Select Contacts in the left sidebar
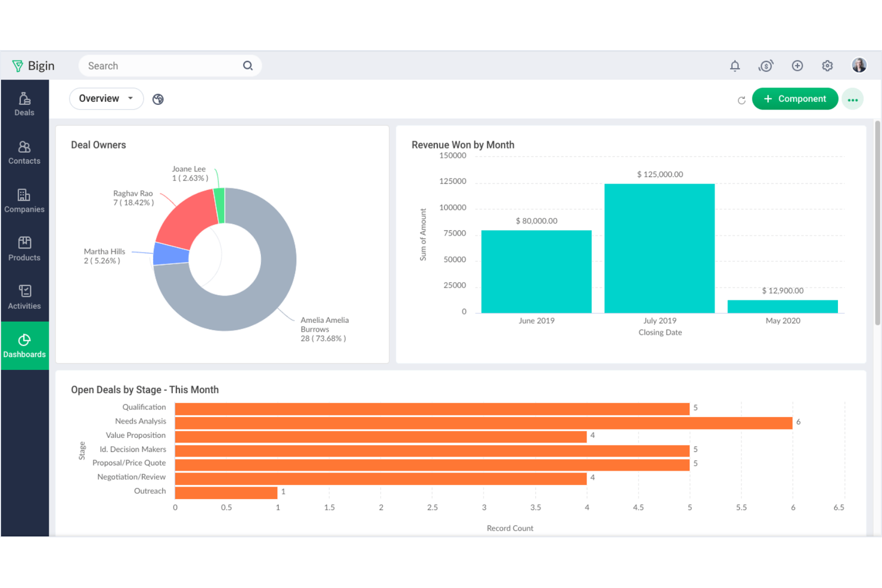The image size is (882, 588). tap(24, 152)
